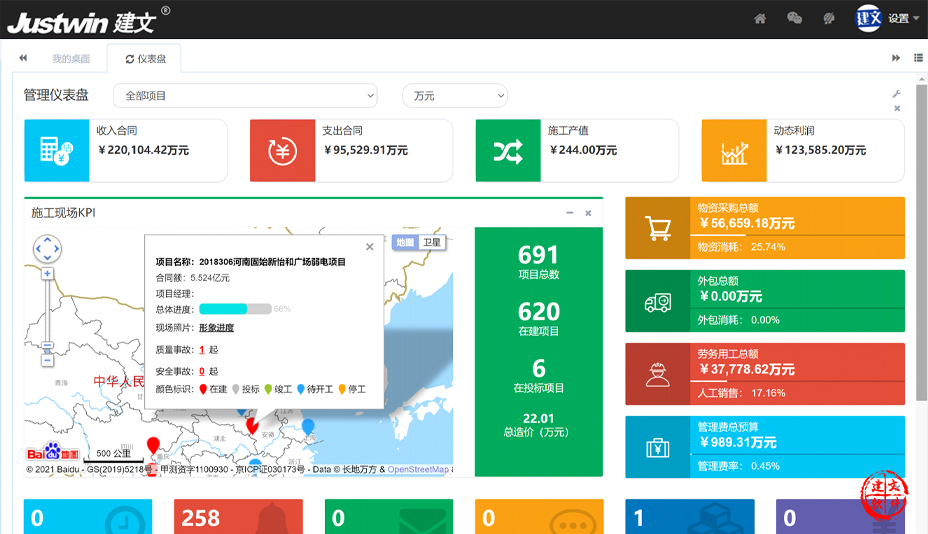928x534 pixels.
Task: Click the map pan direction control
Action: point(47,248)
